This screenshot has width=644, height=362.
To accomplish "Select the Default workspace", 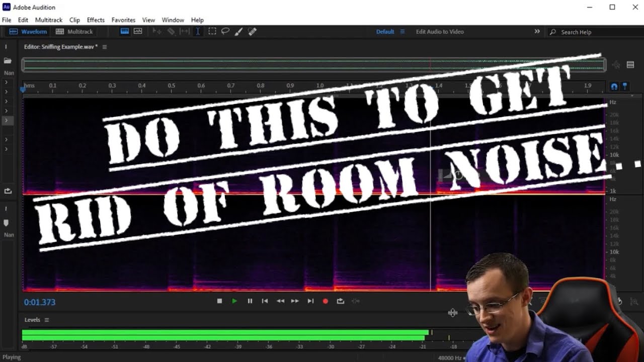I will [x=385, y=32].
